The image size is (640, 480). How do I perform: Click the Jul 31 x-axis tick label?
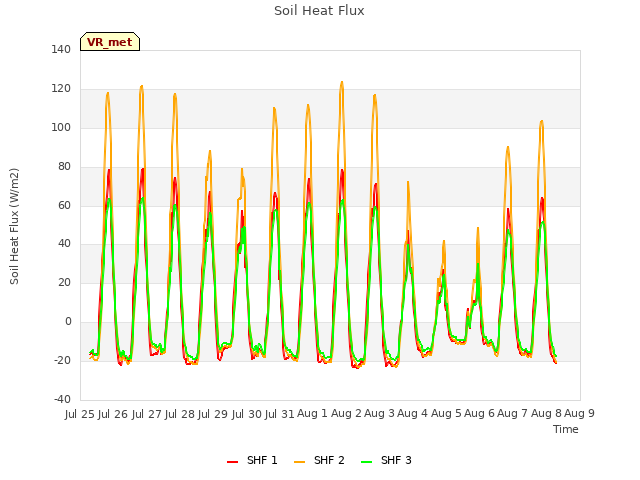click(x=280, y=414)
